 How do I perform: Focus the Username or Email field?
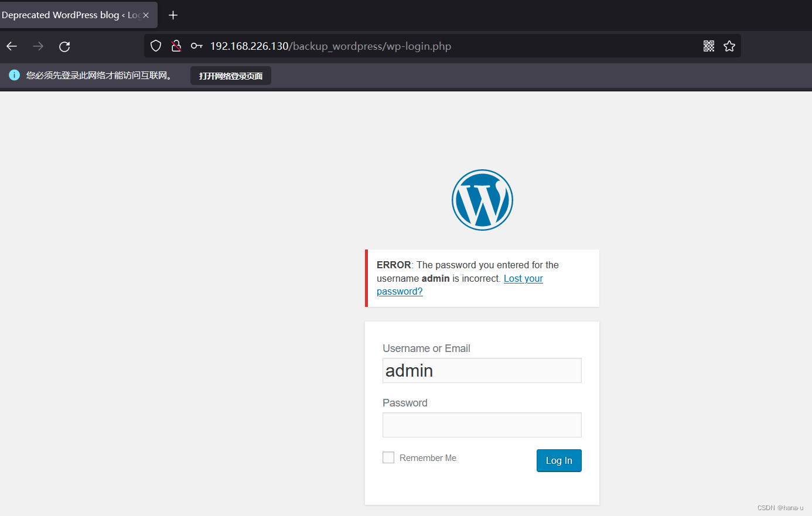[x=482, y=370]
